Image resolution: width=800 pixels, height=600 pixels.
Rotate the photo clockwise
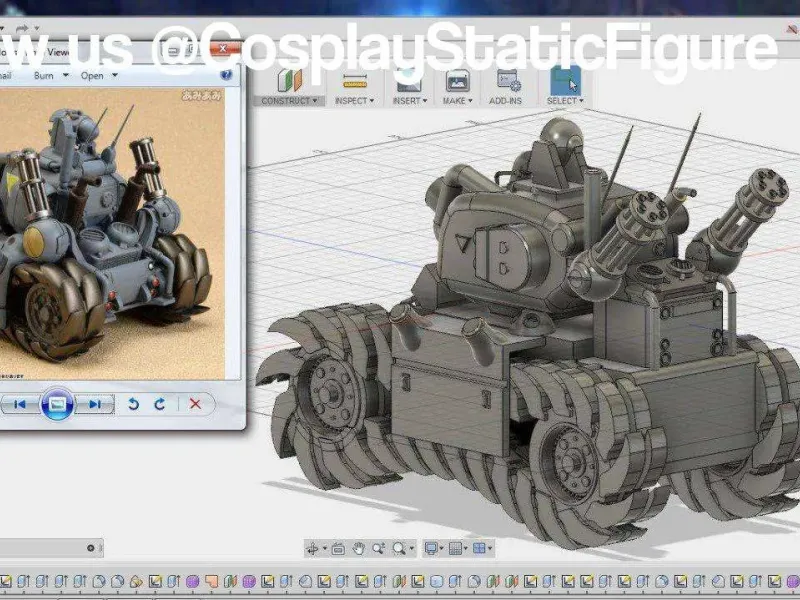(x=160, y=404)
